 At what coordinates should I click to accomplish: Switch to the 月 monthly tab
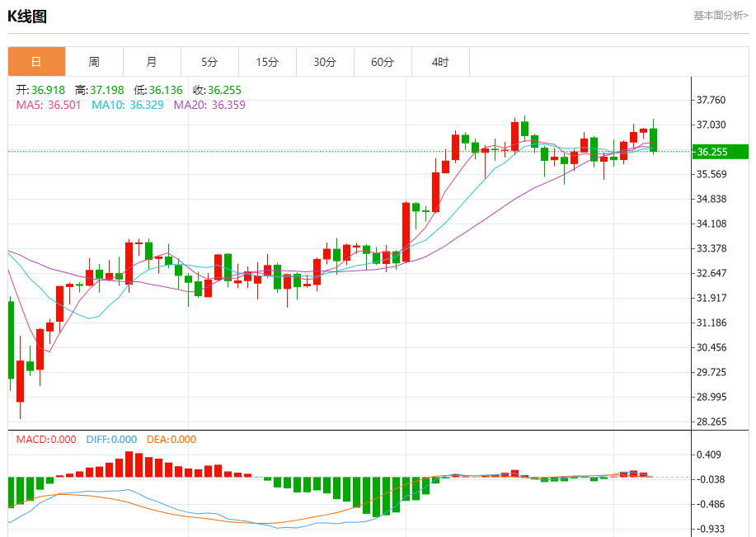[x=152, y=62]
